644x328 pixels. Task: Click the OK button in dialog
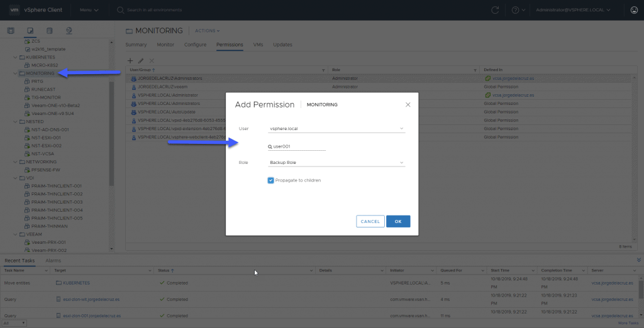(x=398, y=221)
